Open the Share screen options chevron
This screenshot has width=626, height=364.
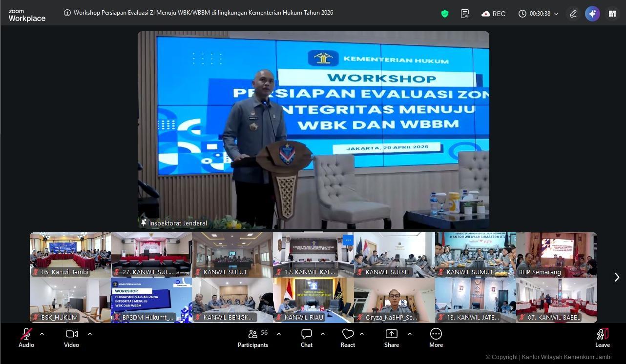(x=410, y=334)
